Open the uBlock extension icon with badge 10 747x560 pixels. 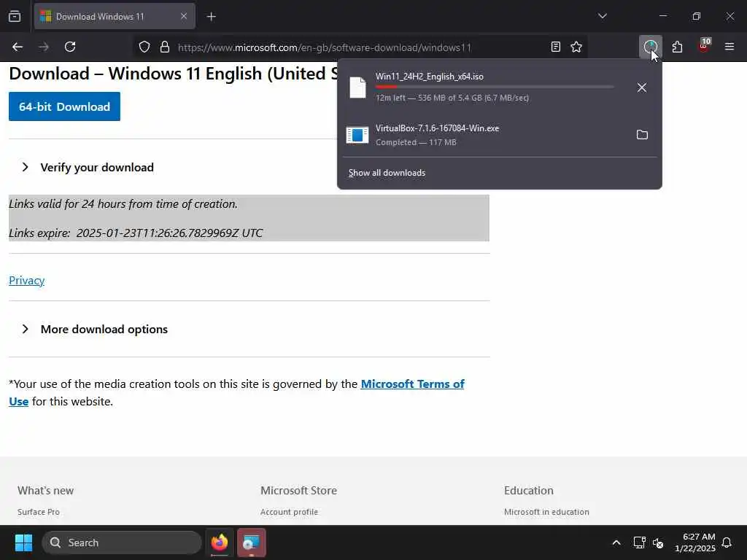pyautogui.click(x=704, y=46)
